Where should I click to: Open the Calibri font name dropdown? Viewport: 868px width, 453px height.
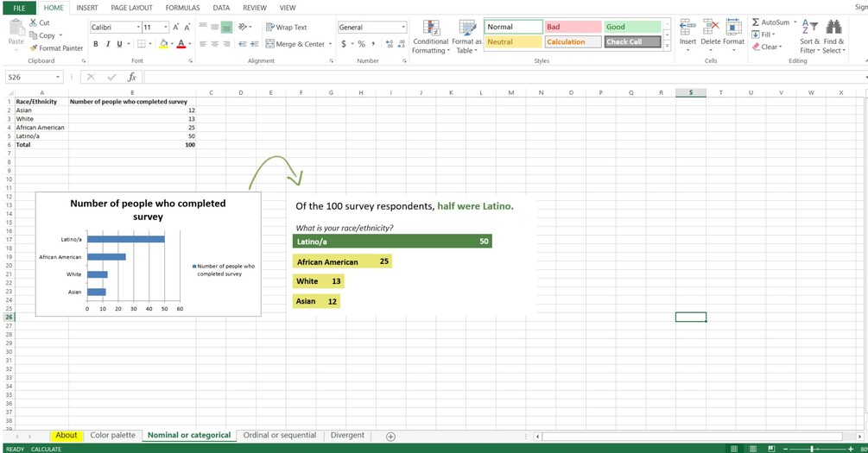[x=138, y=27]
